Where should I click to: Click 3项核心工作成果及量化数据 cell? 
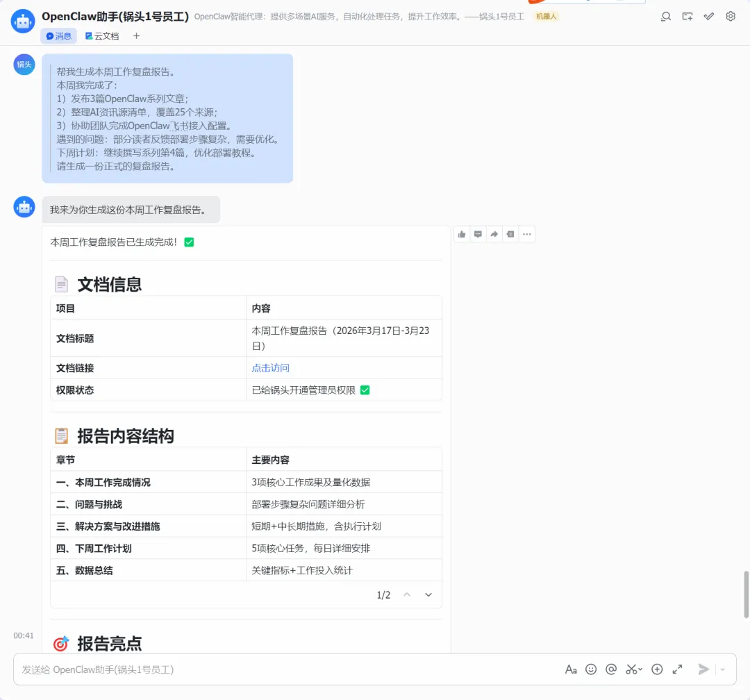click(x=344, y=483)
